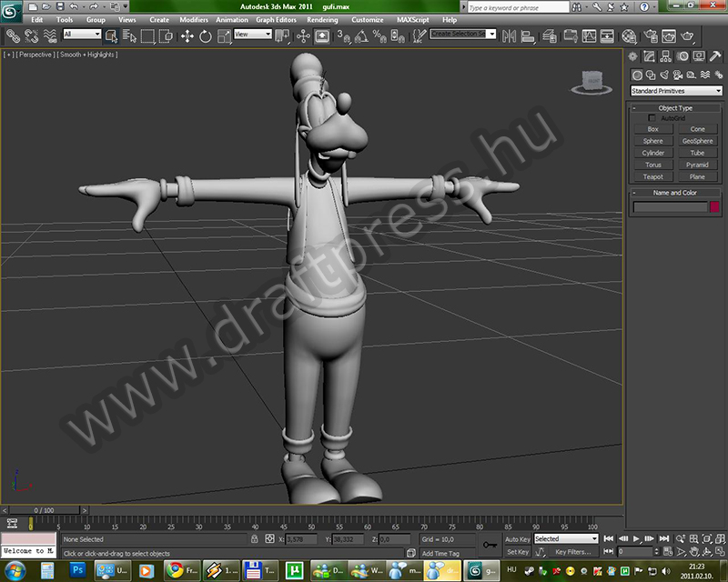The height and width of the screenshot is (582, 728).
Task: Click the GeoSphere button
Action: 697,141
